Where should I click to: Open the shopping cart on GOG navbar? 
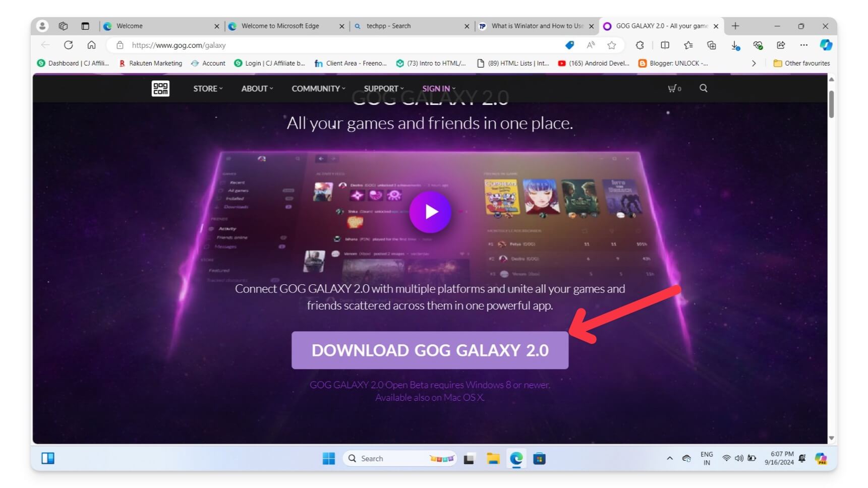click(673, 88)
